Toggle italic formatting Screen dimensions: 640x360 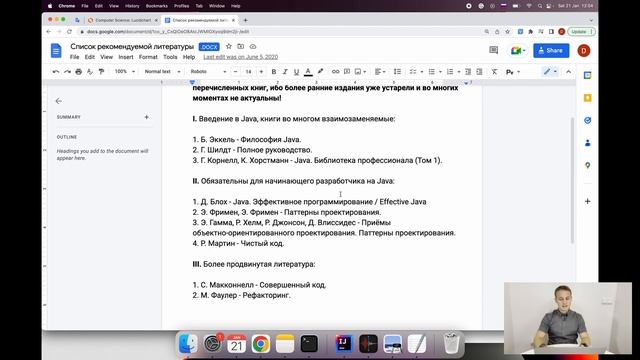coord(285,72)
